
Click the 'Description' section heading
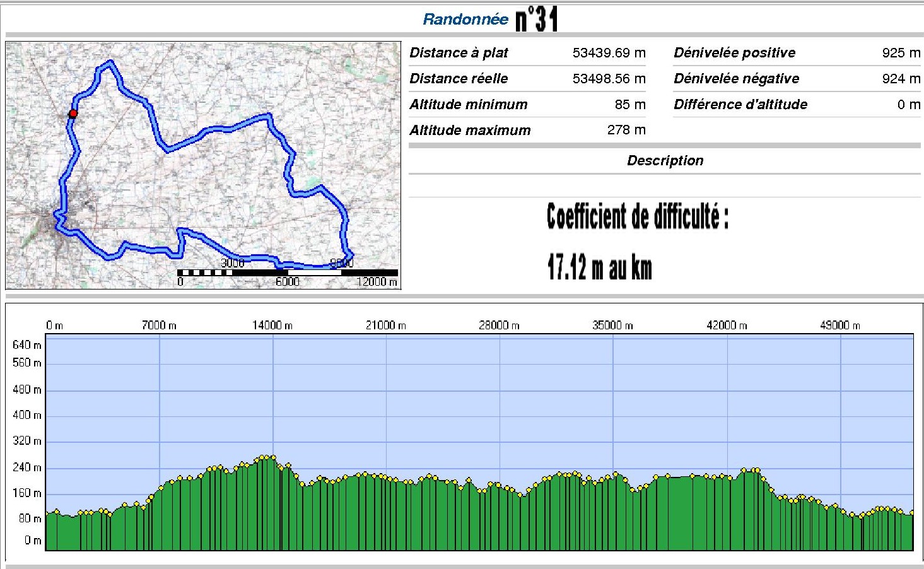pos(665,160)
